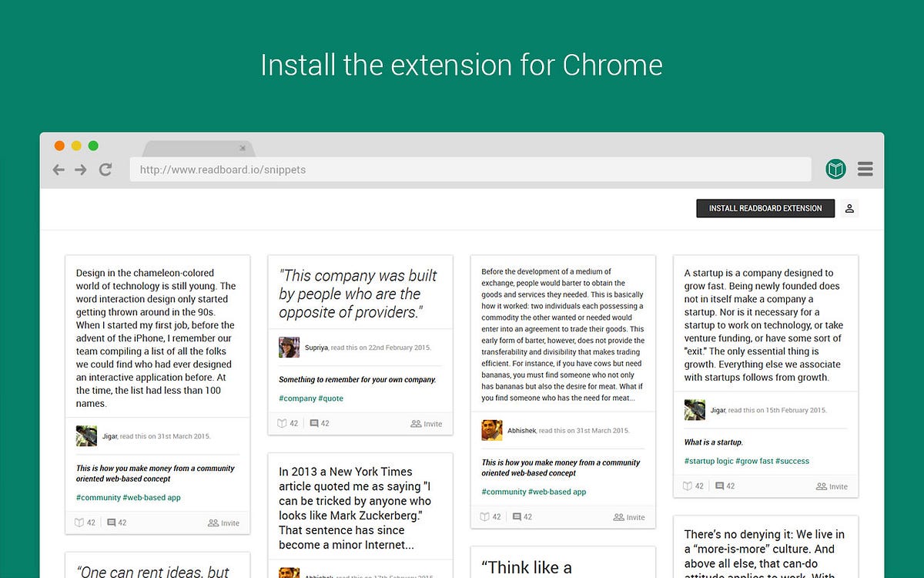Click the INSTALL READBOARD EXTENSION button

(x=765, y=208)
